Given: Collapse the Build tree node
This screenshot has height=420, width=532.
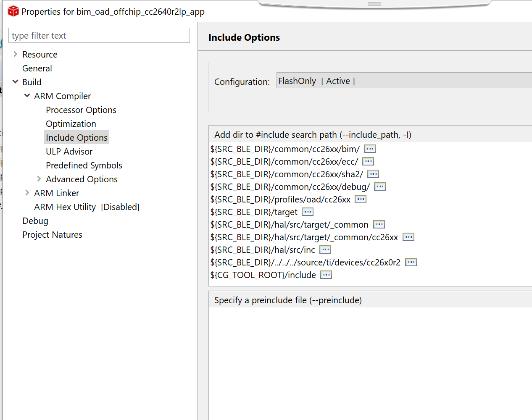Looking at the screenshot, I should [16, 82].
